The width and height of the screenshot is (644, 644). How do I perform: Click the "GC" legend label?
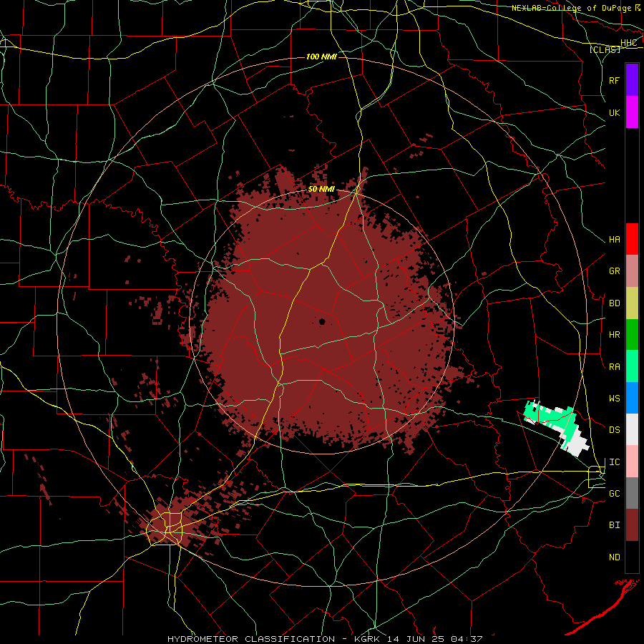pyautogui.click(x=614, y=494)
